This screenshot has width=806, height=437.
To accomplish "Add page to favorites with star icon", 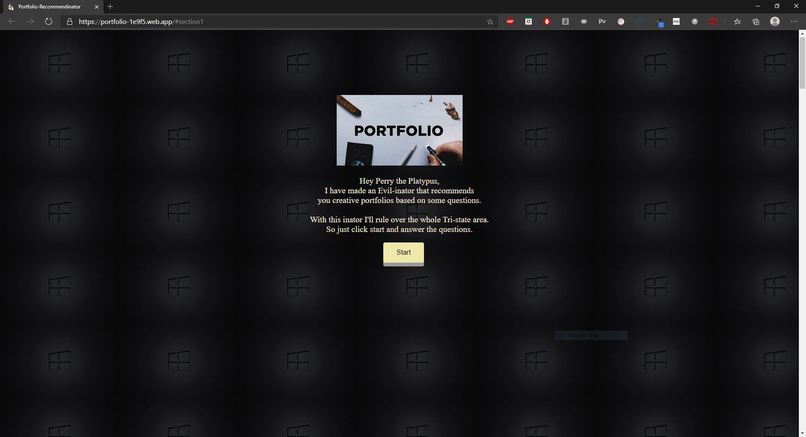I will 490,22.
